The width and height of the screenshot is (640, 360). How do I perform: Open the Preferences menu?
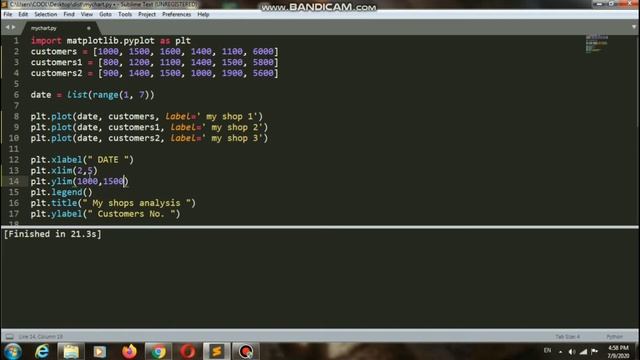[176, 14]
